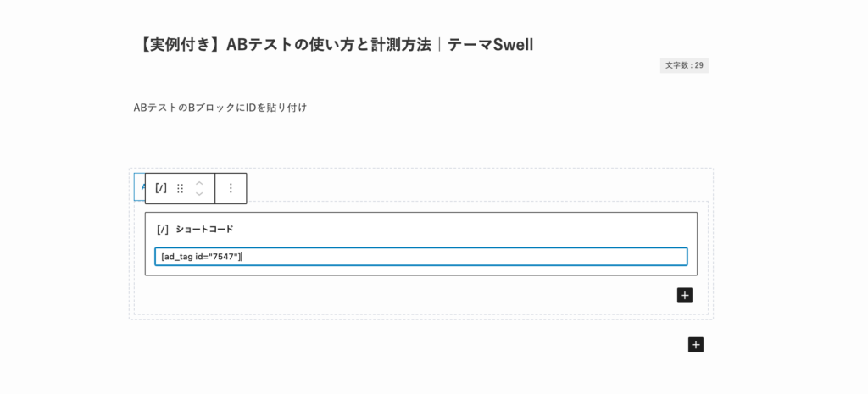This screenshot has width=868, height=394.
Task: Select the paragraph about ABテストのBブロック
Action: (220, 108)
